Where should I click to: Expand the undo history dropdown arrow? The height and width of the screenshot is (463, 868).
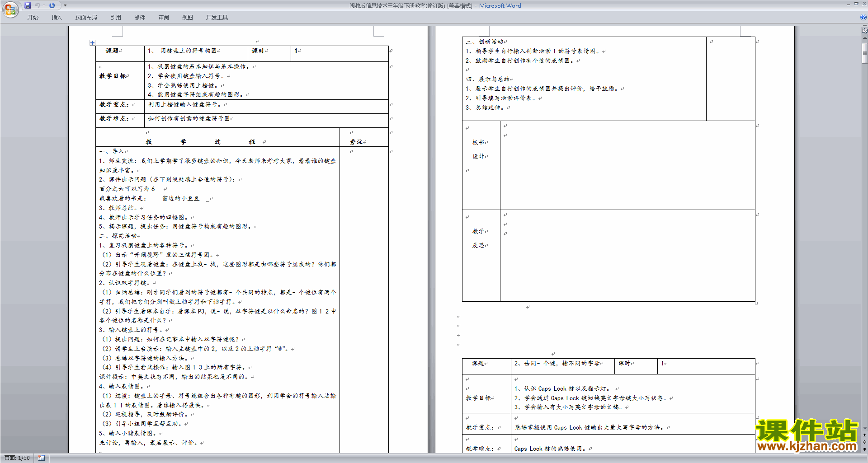pyautogui.click(x=44, y=5)
